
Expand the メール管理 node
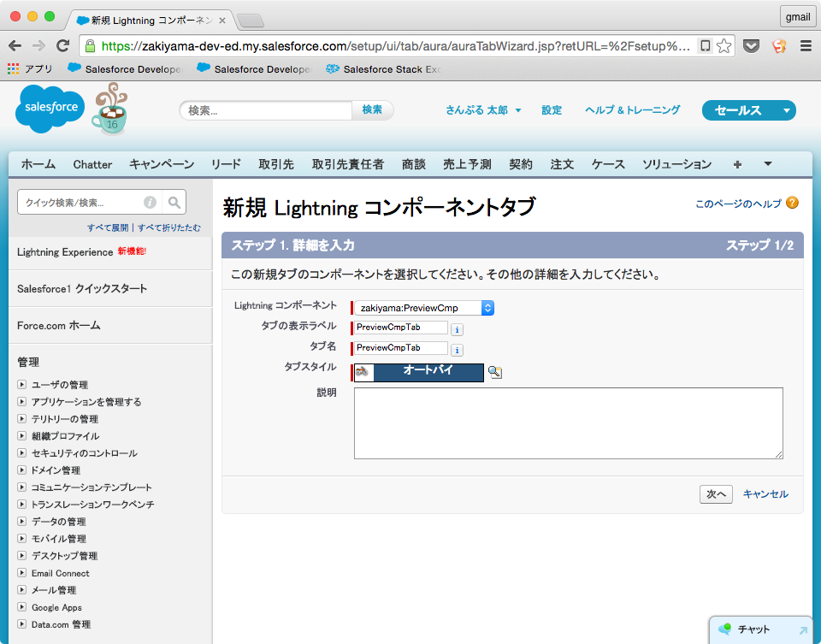[22, 589]
